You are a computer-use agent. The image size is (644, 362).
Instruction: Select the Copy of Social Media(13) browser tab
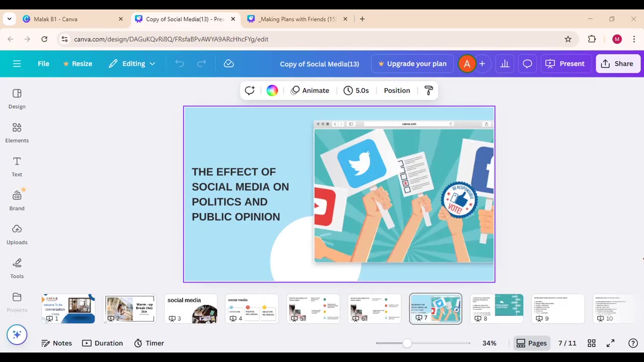pos(185,19)
